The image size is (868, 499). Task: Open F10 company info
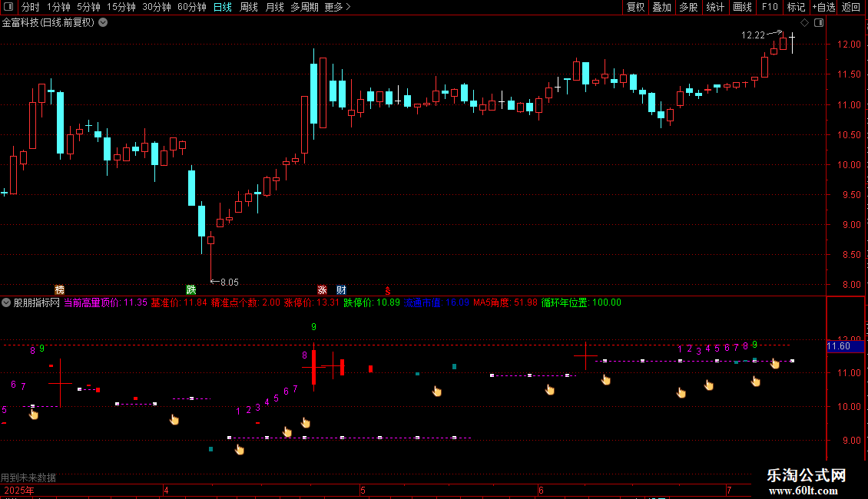(x=770, y=7)
